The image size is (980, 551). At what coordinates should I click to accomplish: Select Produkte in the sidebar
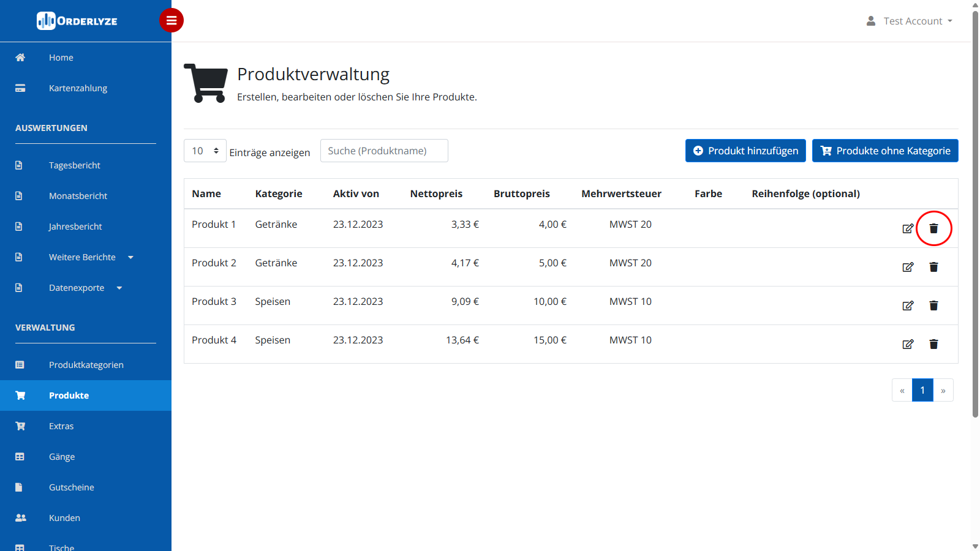click(86, 395)
